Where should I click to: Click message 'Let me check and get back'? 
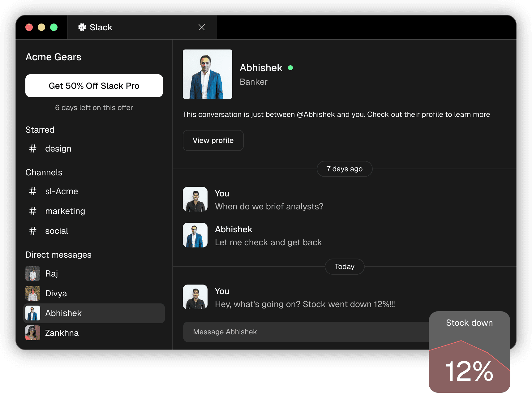pyautogui.click(x=268, y=242)
